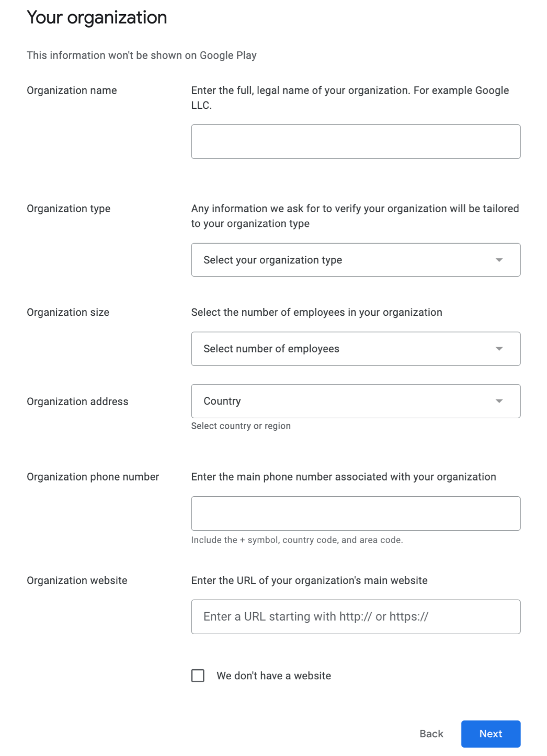
Task: Click the arrow icon in Country dropdown
Action: pyautogui.click(x=499, y=401)
